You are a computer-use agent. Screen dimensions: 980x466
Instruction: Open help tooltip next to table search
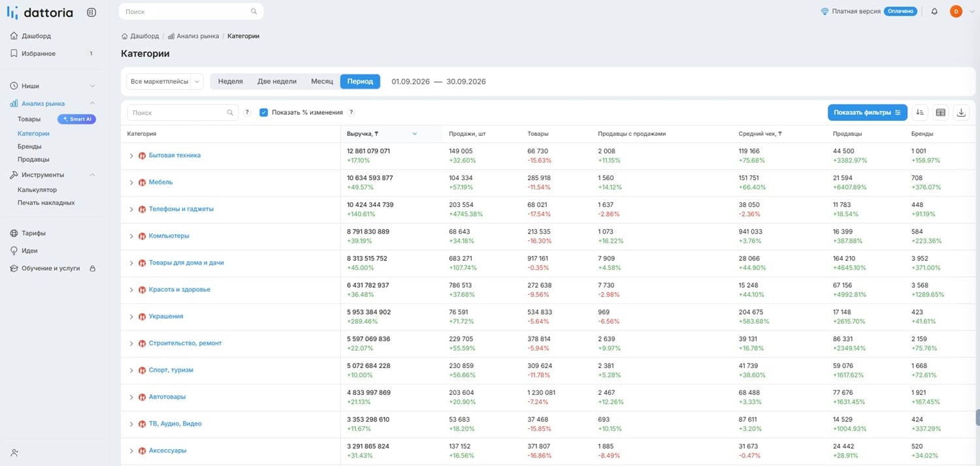[247, 112]
